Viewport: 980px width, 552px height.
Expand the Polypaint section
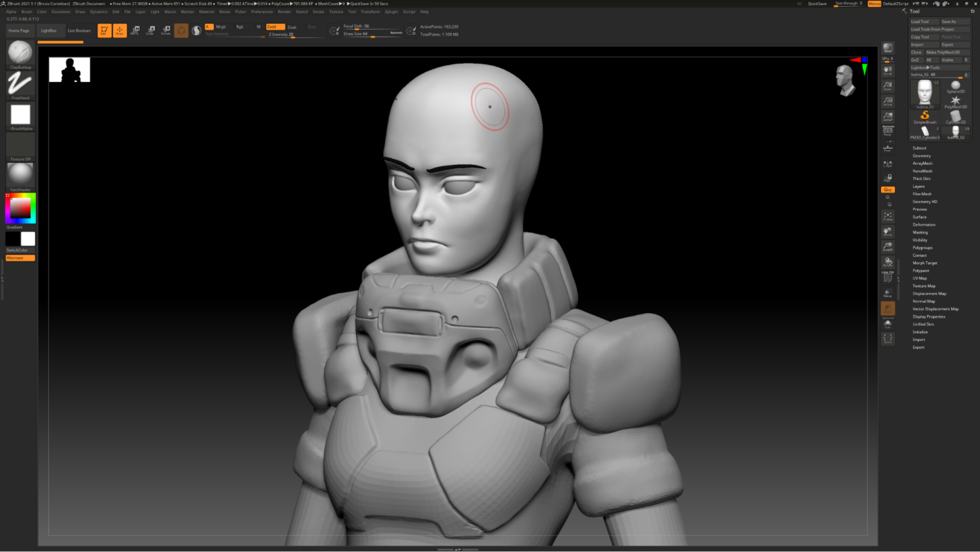(921, 271)
